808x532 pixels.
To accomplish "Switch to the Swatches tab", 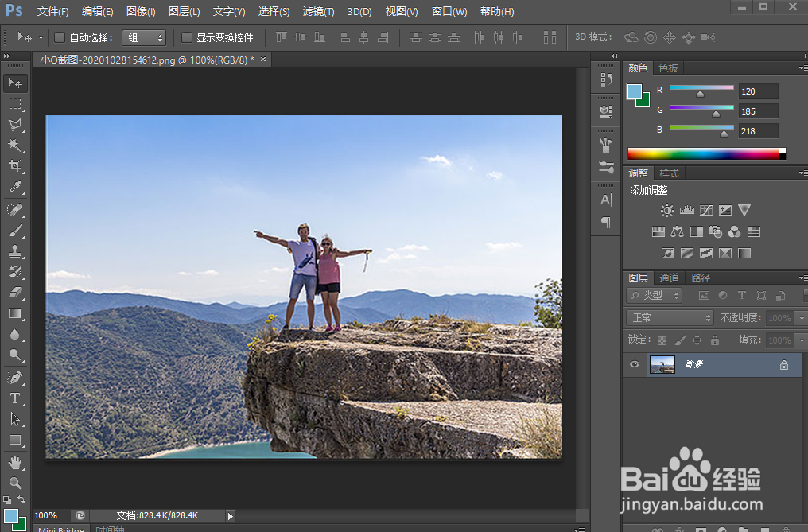I will click(668, 68).
